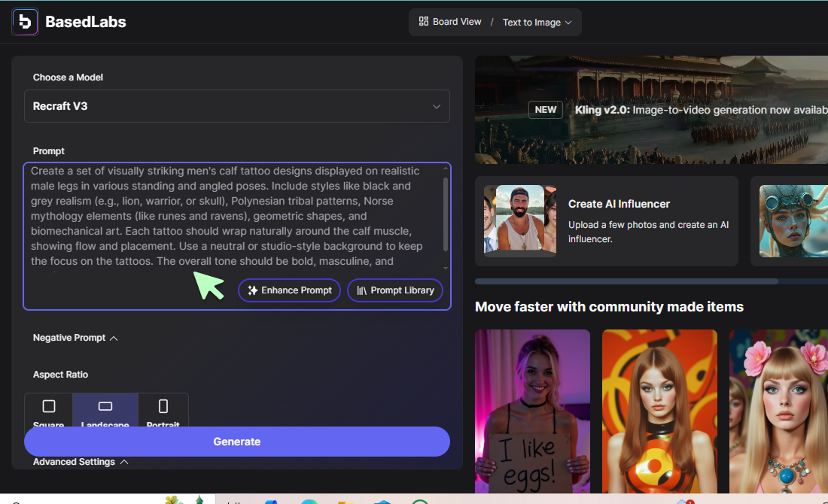The image size is (828, 504).
Task: Click the prompt text area vertical scrollbar
Action: pyautogui.click(x=446, y=214)
